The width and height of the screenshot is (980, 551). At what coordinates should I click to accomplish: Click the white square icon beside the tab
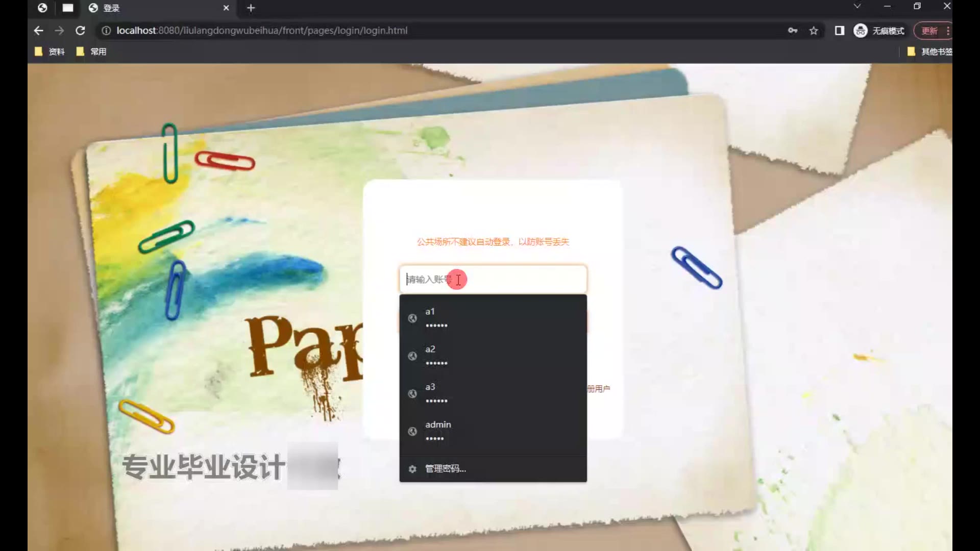(x=68, y=8)
